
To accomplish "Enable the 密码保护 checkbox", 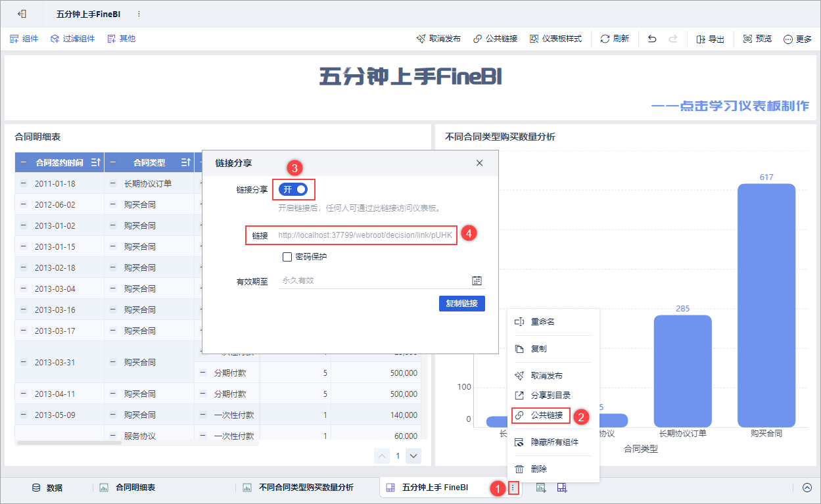I will [287, 257].
